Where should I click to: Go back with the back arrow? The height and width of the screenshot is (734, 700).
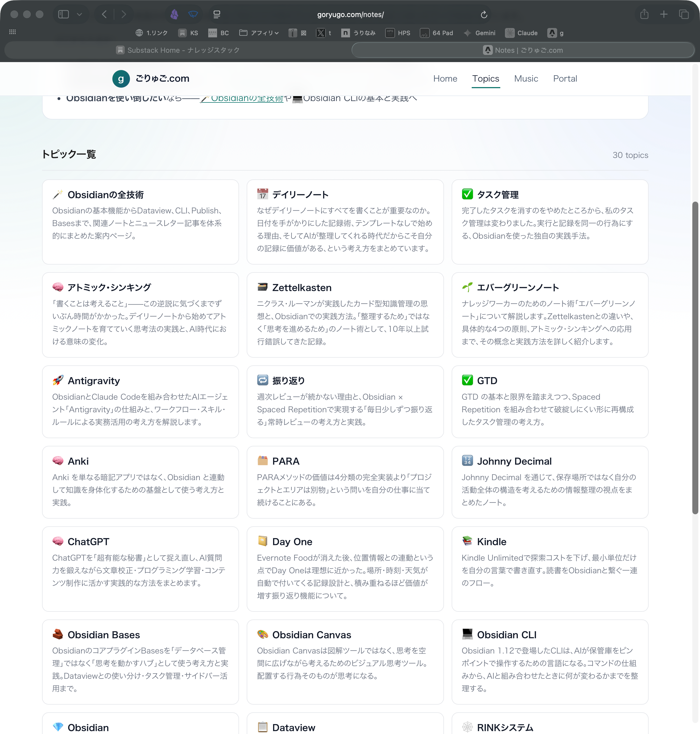(x=104, y=14)
